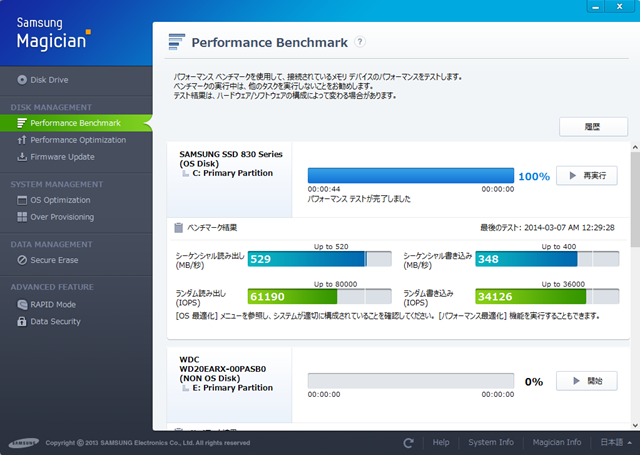
Task: Click the sequential write 348 result bar
Action: (547, 259)
